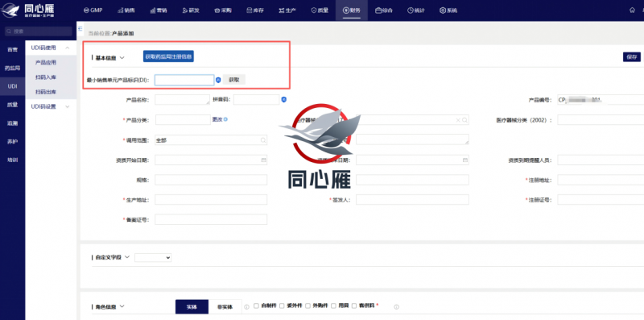Open the calendar icon for 资质开始日期
This screenshot has height=320, width=644.
pos(263,160)
